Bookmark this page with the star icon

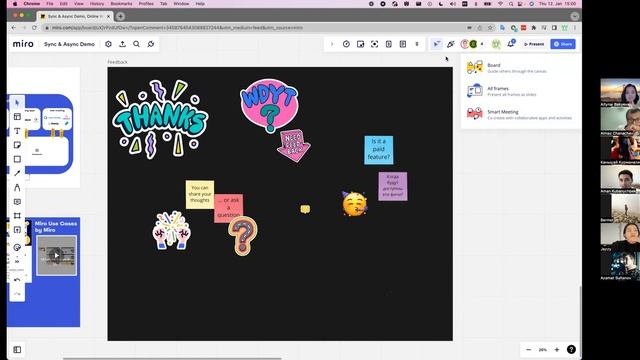click(490, 28)
